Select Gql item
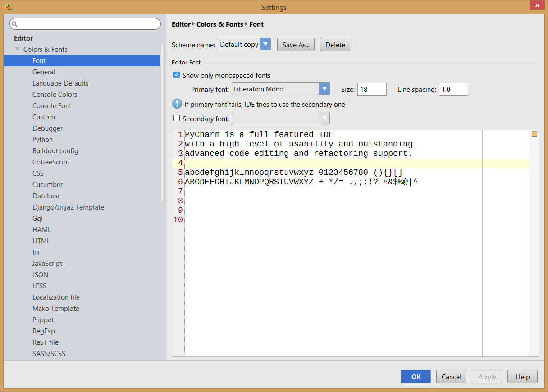The image size is (548, 392). coord(37,218)
